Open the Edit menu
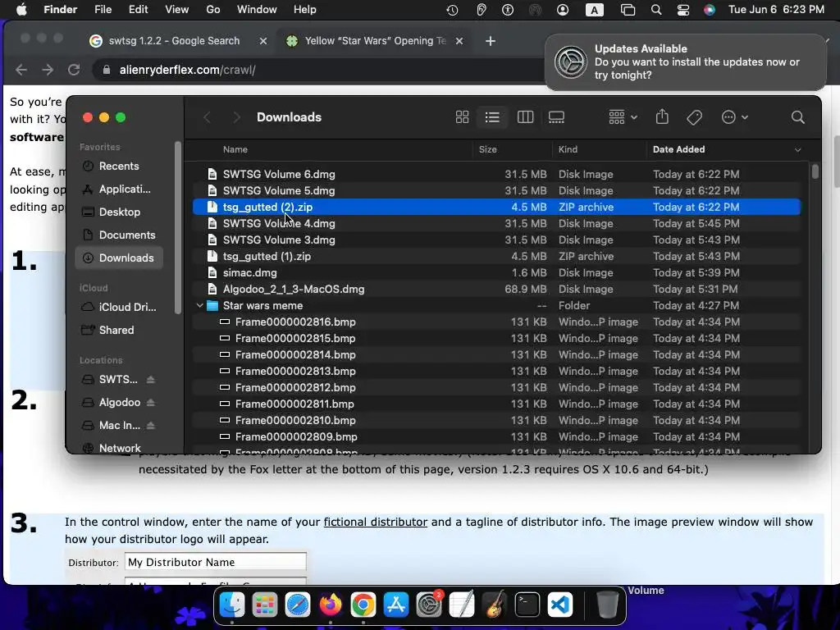This screenshot has height=630, width=840. click(x=138, y=10)
